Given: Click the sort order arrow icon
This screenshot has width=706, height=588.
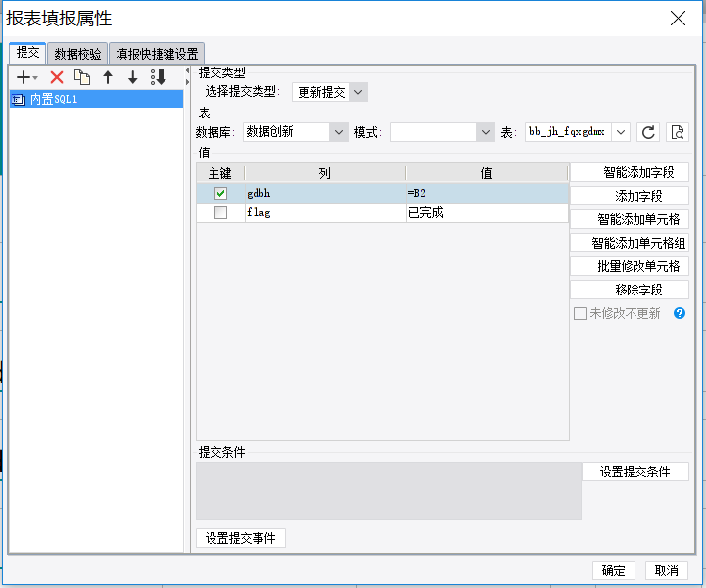Looking at the screenshot, I should point(159,77).
